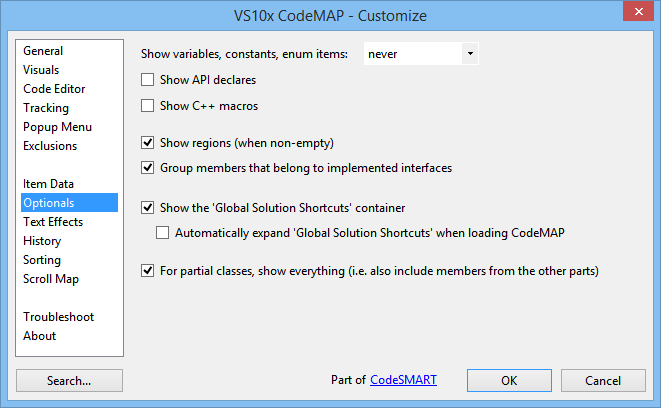The height and width of the screenshot is (408, 661).
Task: Close the Customize dialog window
Action: point(638,11)
